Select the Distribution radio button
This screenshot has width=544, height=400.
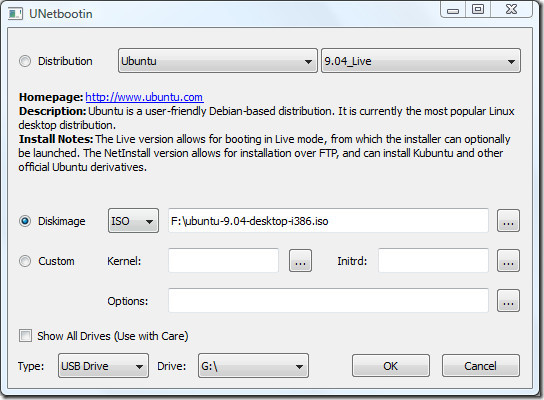point(25,61)
